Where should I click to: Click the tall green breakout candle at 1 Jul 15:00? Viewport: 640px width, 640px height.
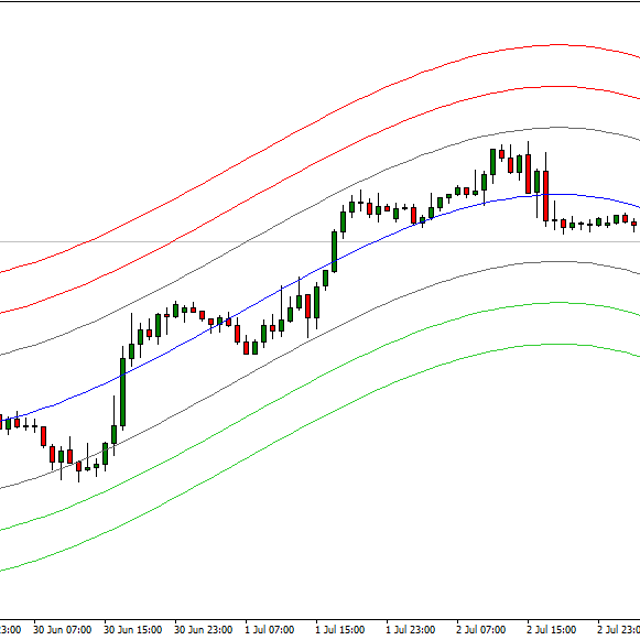[334, 250]
